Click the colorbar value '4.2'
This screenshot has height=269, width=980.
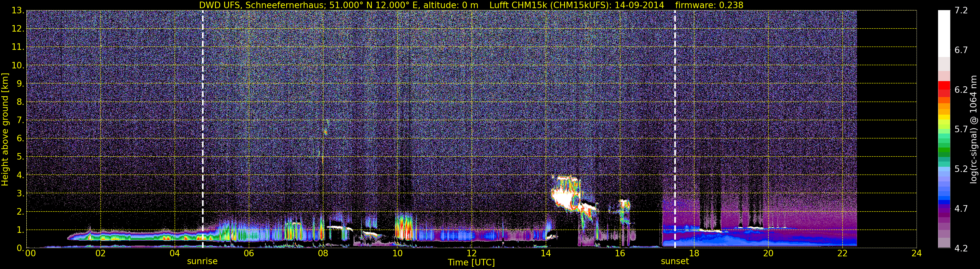[x=961, y=248]
